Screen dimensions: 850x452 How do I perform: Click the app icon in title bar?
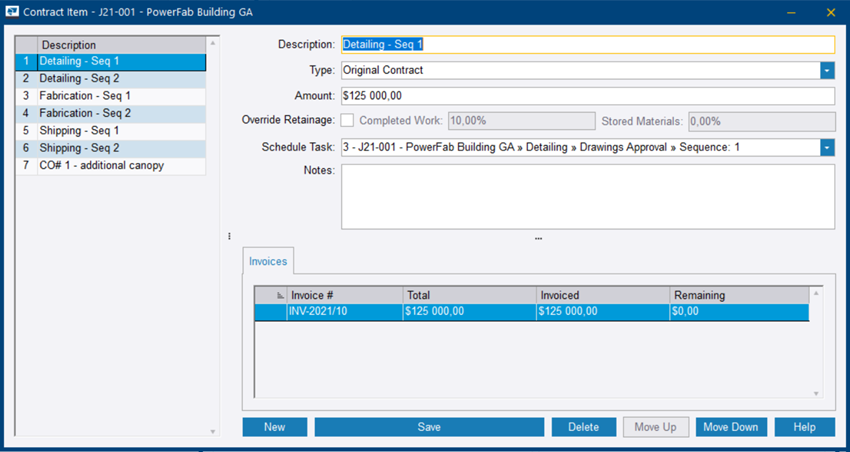click(x=12, y=13)
